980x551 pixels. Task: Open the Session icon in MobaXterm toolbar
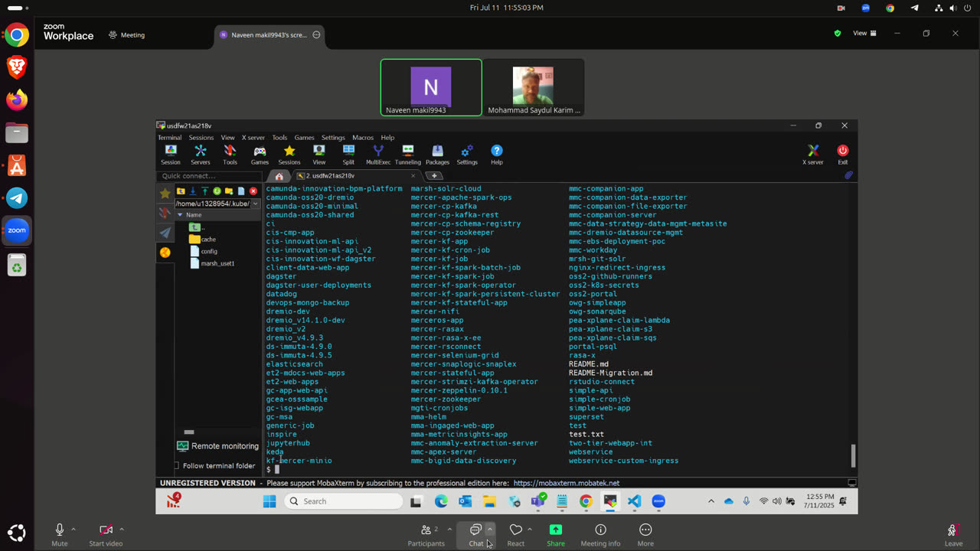pos(171,155)
